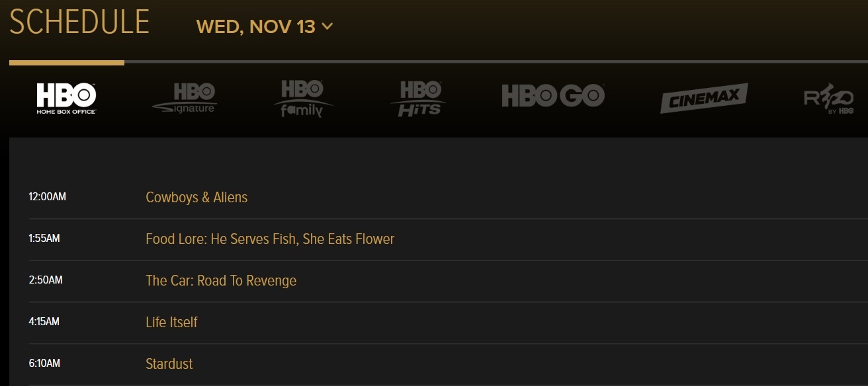The height and width of the screenshot is (386, 868).
Task: Switch to the Cinemax channel logo
Action: pos(704,98)
